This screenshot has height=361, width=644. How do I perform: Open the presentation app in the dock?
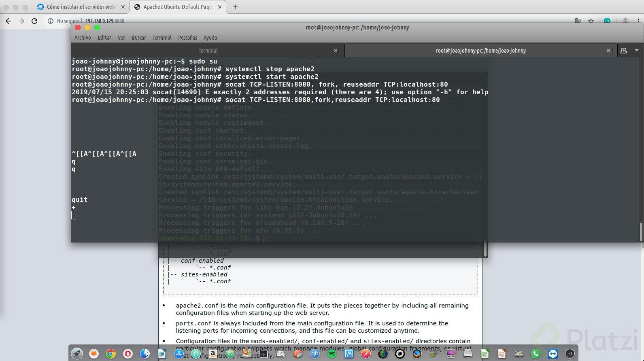(x=502, y=354)
